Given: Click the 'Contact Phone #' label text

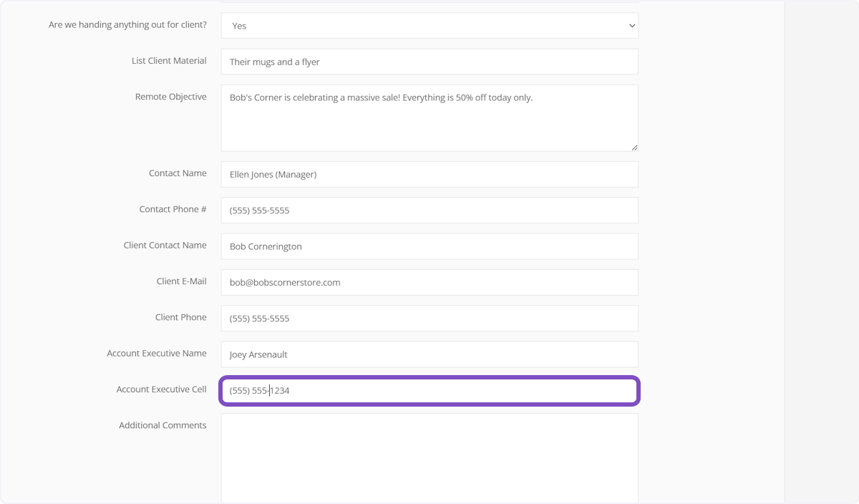Looking at the screenshot, I should [x=173, y=209].
